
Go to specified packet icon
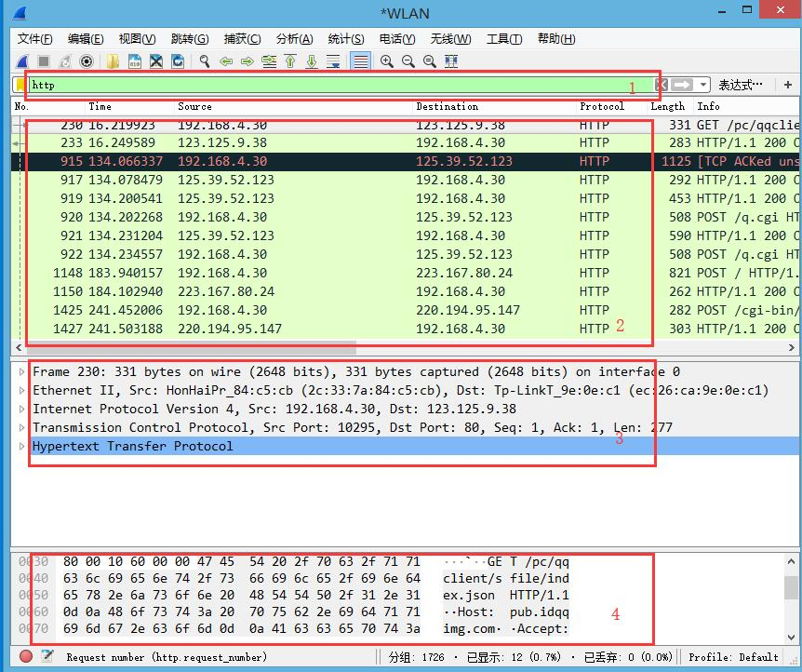pyautogui.click(x=269, y=62)
